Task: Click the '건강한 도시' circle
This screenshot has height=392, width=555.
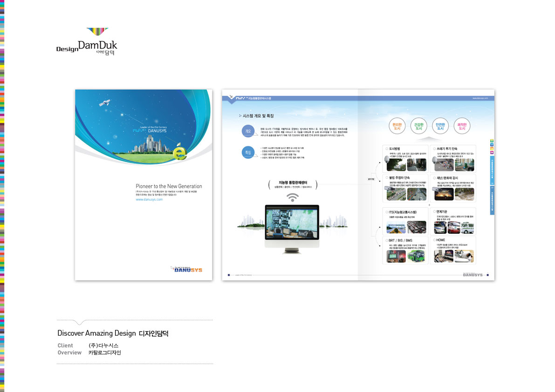Action: point(419,126)
